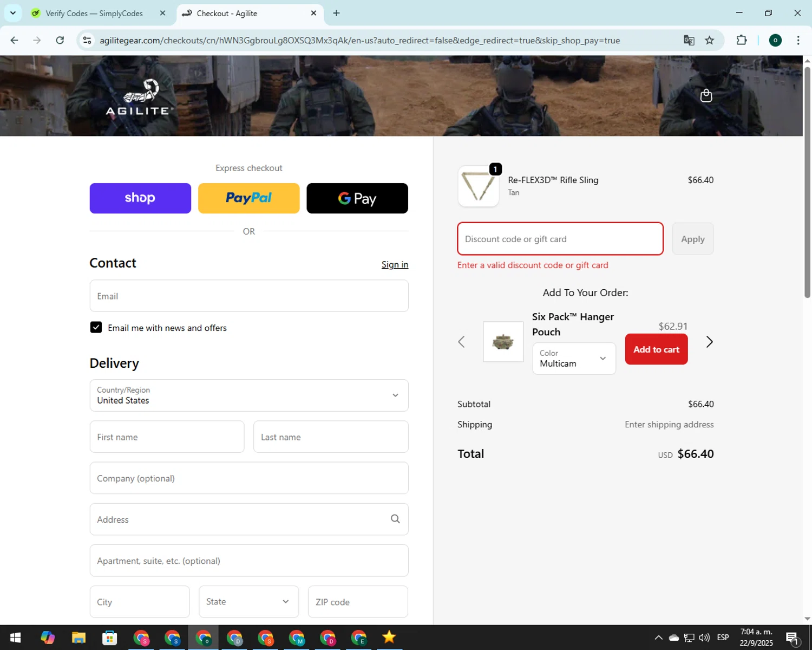
Task: Open Chrome's three-dot menu
Action: [798, 40]
